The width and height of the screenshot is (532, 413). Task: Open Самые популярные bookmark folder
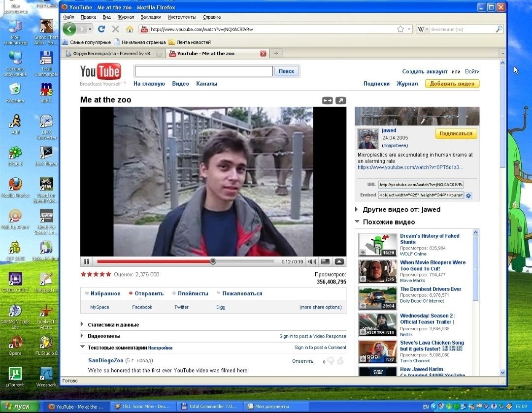tap(87, 42)
